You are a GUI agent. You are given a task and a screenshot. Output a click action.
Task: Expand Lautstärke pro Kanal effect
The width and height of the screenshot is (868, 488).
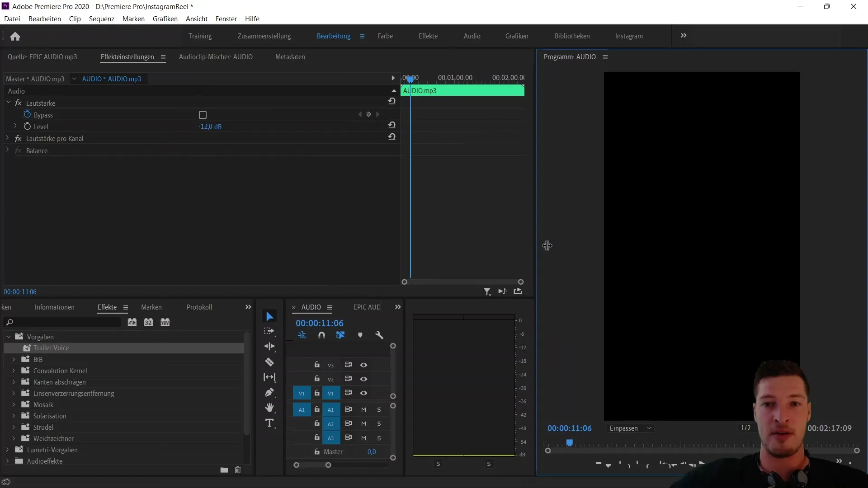coord(7,138)
